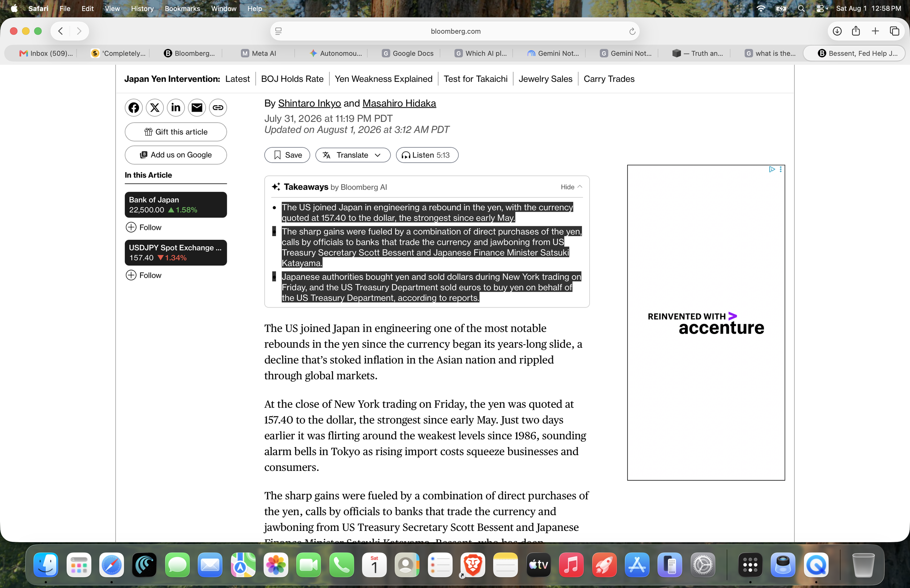Share article on Facebook

click(x=134, y=108)
